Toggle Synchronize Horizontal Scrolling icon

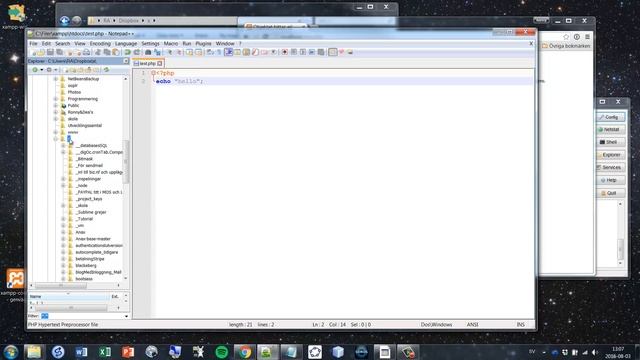pos(198,52)
